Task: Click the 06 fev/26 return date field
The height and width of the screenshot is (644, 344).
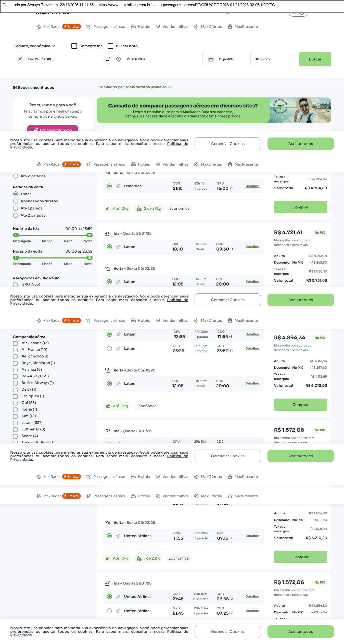Action: pyautogui.click(x=274, y=59)
